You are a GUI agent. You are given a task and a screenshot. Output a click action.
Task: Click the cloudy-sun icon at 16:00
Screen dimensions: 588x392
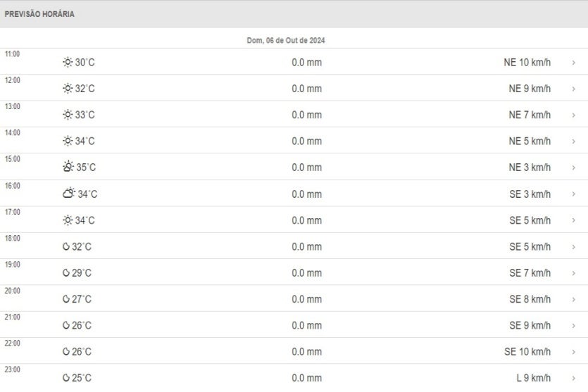pos(69,194)
